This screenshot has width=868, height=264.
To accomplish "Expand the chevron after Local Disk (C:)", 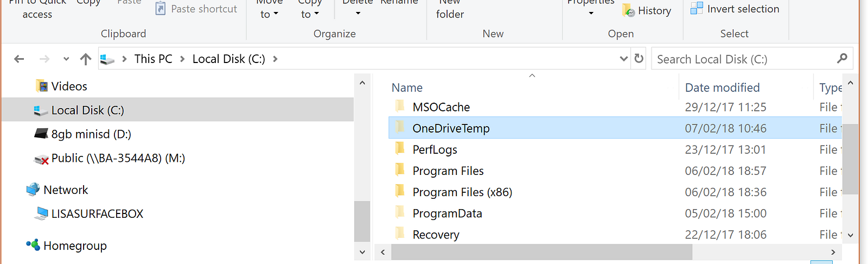I will point(275,59).
